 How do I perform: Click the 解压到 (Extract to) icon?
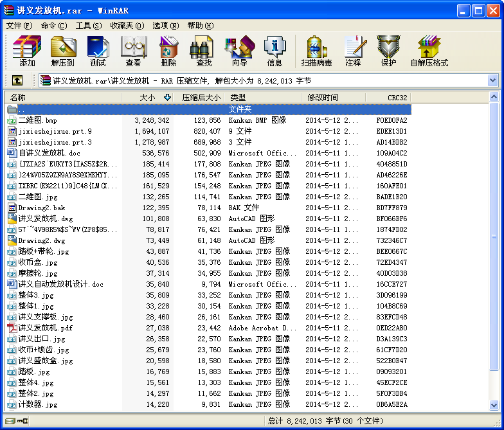pyautogui.click(x=62, y=51)
